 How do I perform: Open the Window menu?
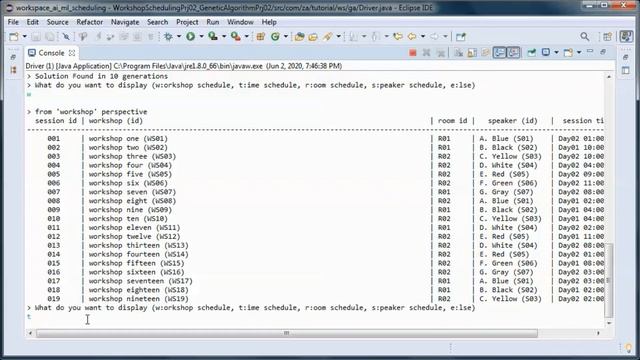240,22
